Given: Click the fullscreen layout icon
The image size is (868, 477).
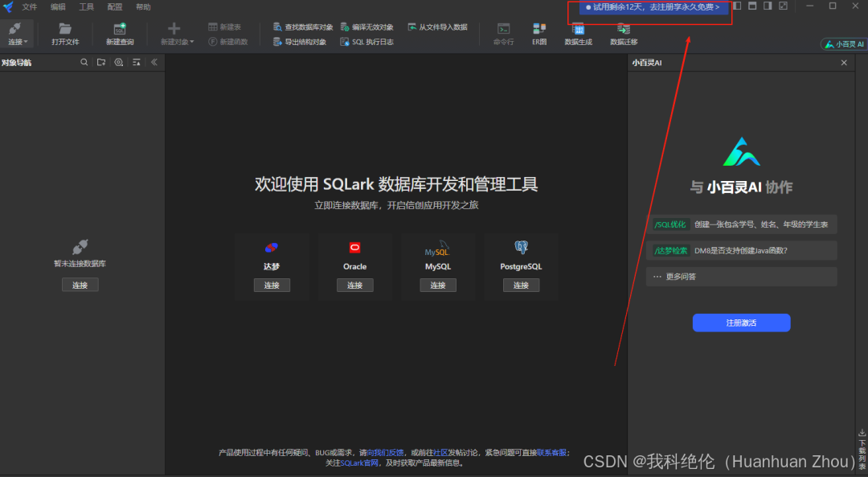Looking at the screenshot, I should 784,6.
